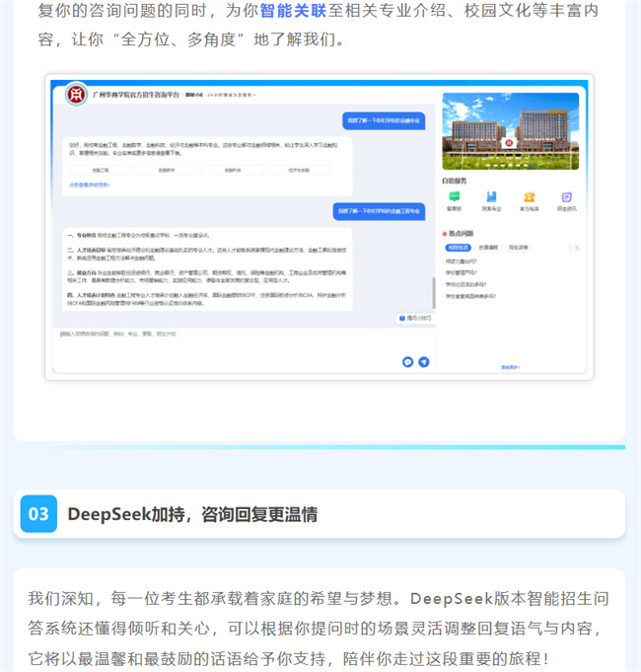Click the 提问小技巧 tips button
Image resolution: width=641 pixels, height=672 pixels.
(415, 318)
